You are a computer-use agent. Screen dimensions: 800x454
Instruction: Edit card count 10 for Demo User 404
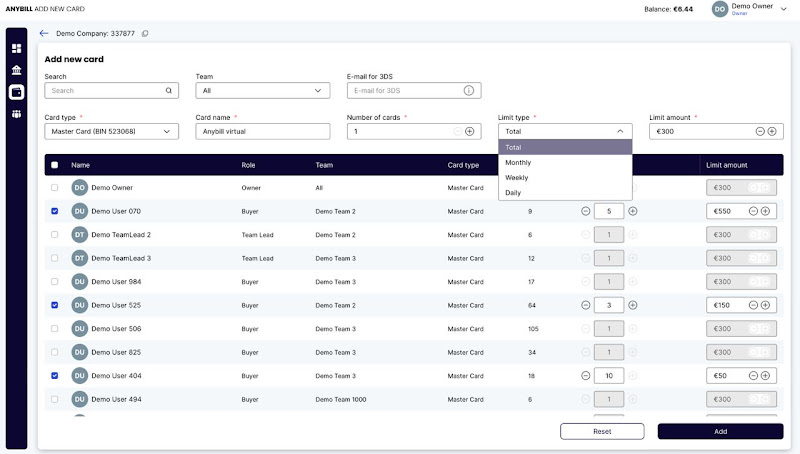pyautogui.click(x=609, y=375)
